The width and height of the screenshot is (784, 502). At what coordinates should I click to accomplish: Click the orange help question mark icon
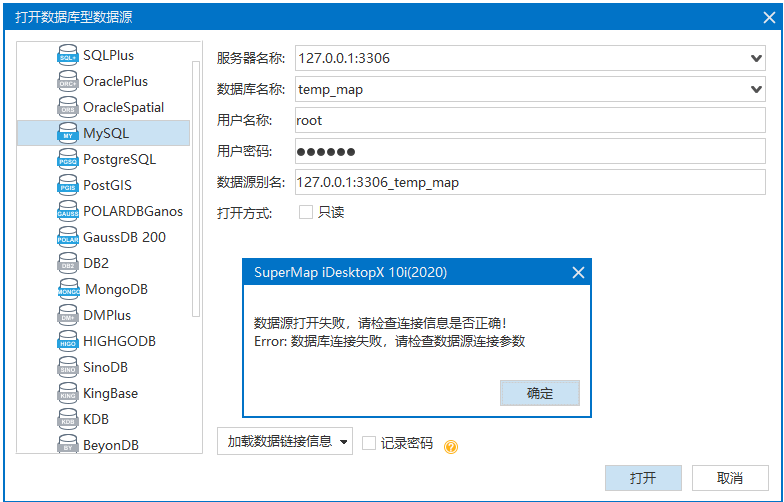pyautogui.click(x=450, y=446)
